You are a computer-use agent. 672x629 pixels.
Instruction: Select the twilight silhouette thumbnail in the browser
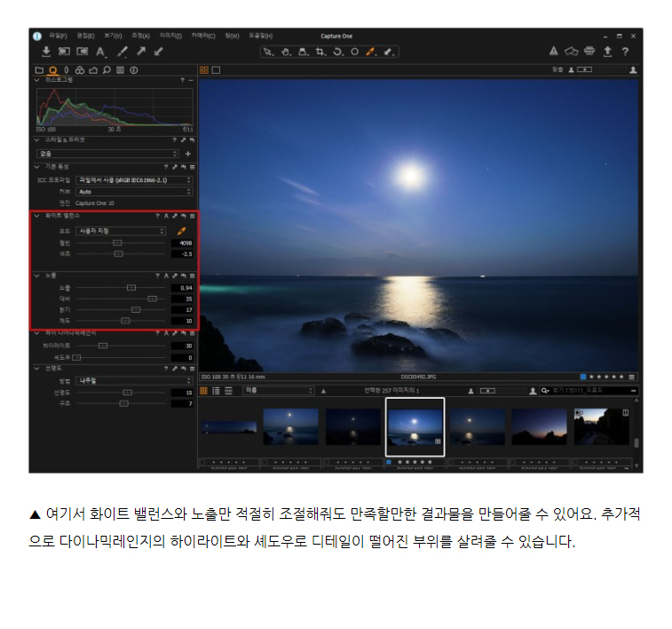point(539,426)
